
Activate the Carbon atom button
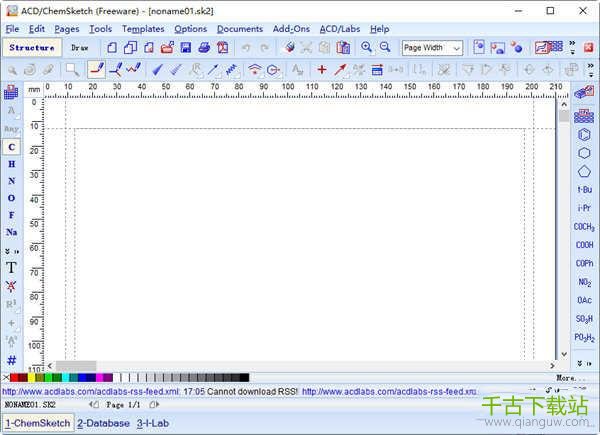pyautogui.click(x=11, y=147)
